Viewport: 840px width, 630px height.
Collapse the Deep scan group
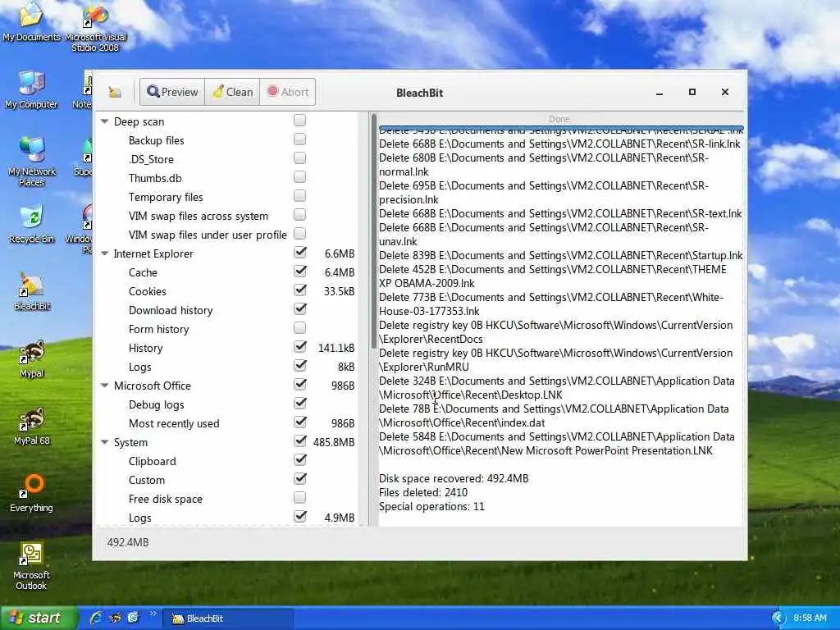click(x=104, y=121)
